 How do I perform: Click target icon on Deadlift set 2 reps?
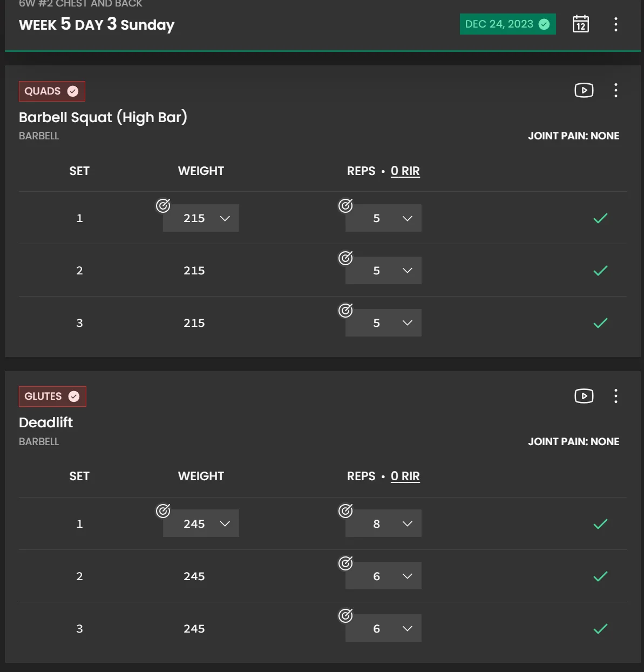345,563
